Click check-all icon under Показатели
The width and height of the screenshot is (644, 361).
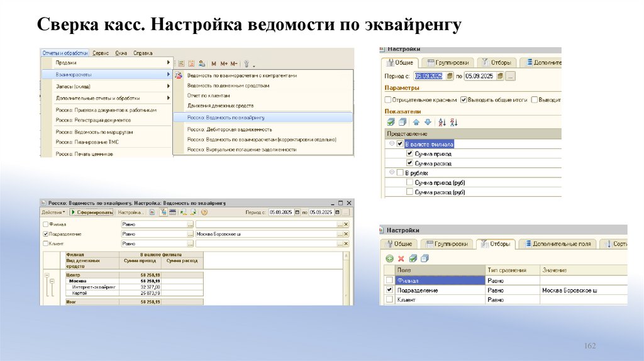click(x=391, y=122)
